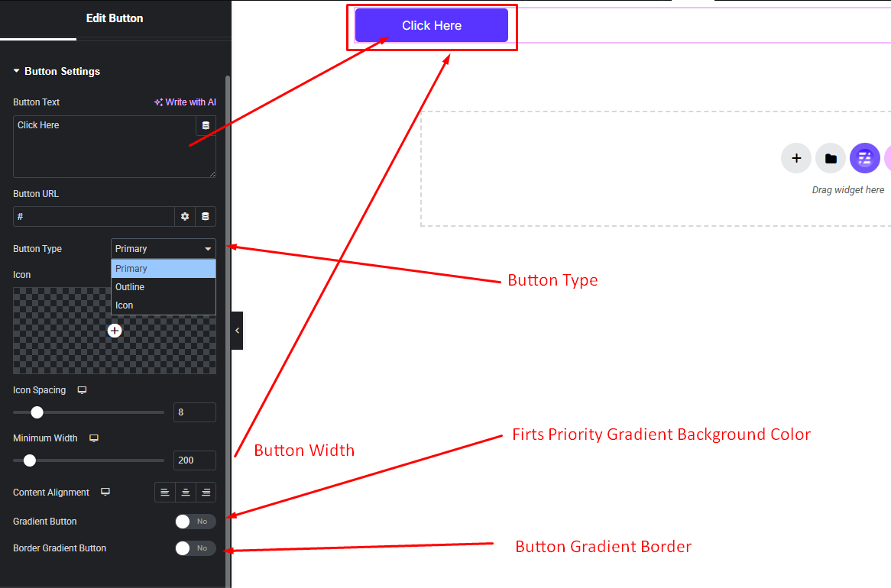891x588 pixels.
Task: Open responsive device icon for Minimum Width
Action: 94,438
